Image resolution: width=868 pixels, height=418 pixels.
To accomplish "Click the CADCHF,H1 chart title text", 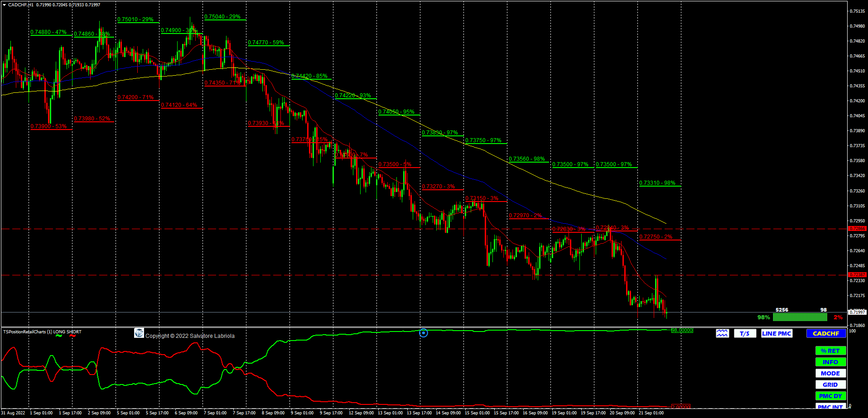I will 21,5.
